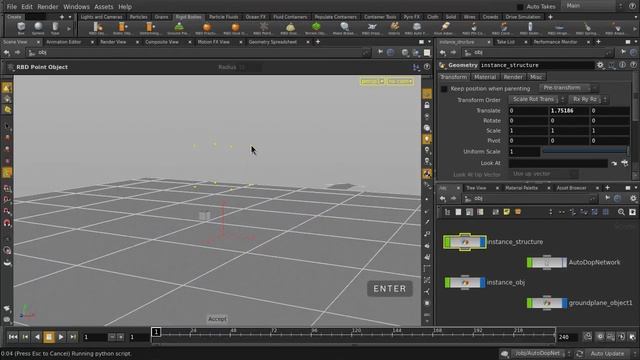Expand the Create shelf overflow arrow
This screenshot has width=640, height=360.
tap(69, 29)
